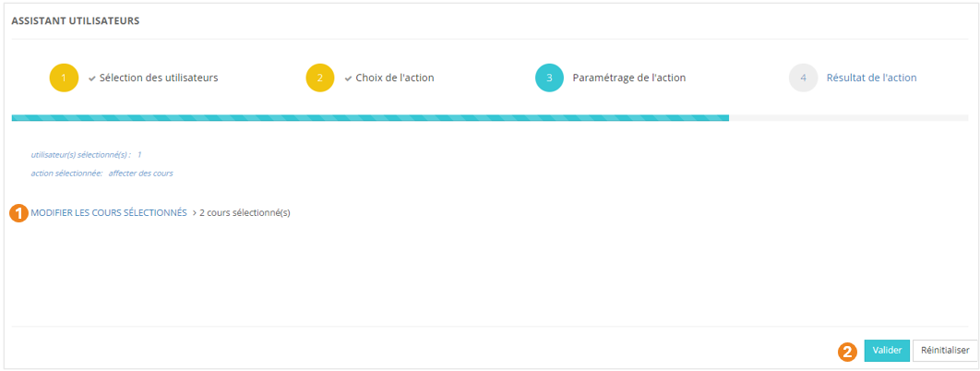Click chevron before 2 cours sélectionné(s)
Image resolution: width=980 pixels, height=371 pixels.
194,212
